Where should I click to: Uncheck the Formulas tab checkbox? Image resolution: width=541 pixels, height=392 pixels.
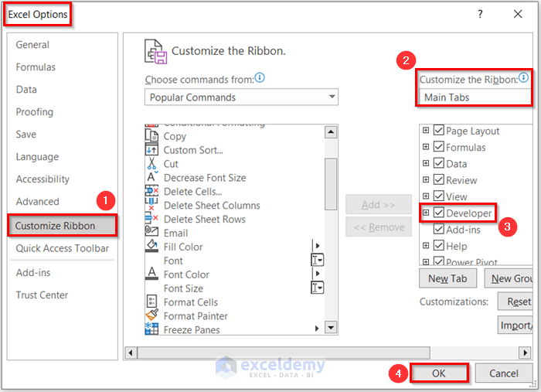(x=439, y=146)
